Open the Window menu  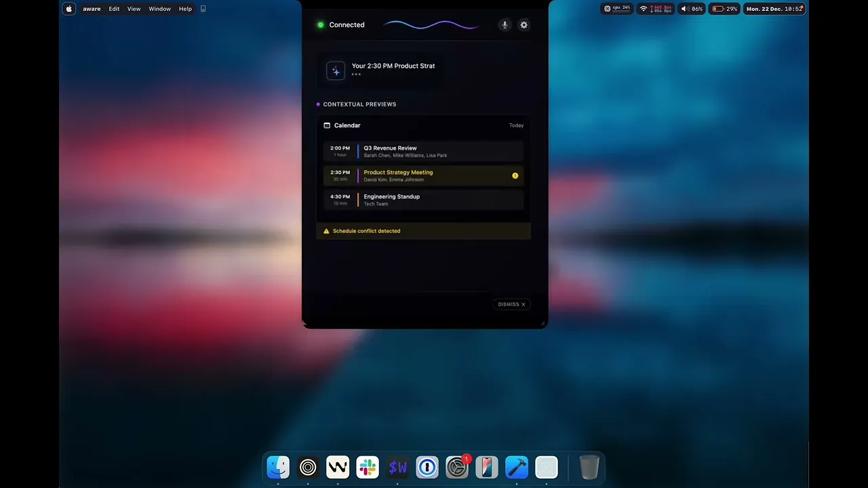tap(159, 9)
